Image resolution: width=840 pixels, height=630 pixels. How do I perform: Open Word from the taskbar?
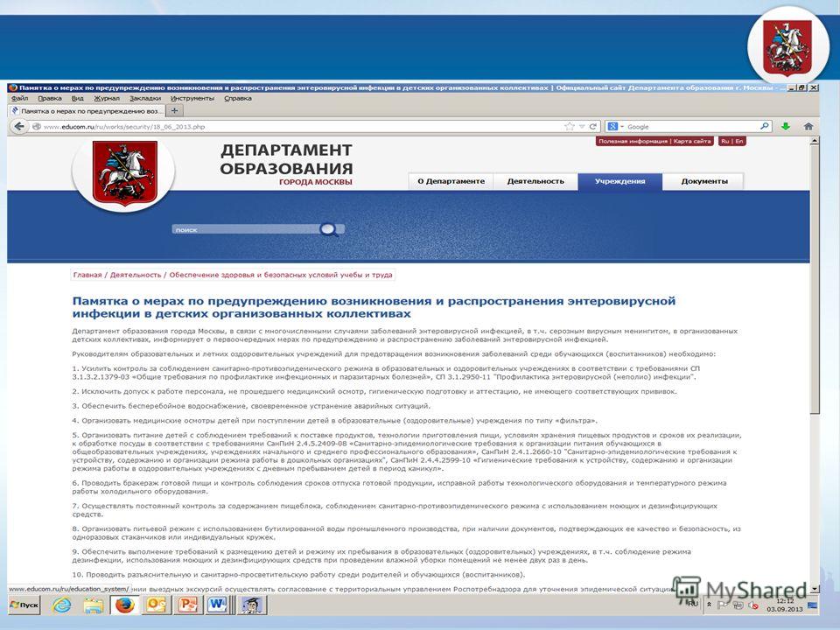click(218, 605)
